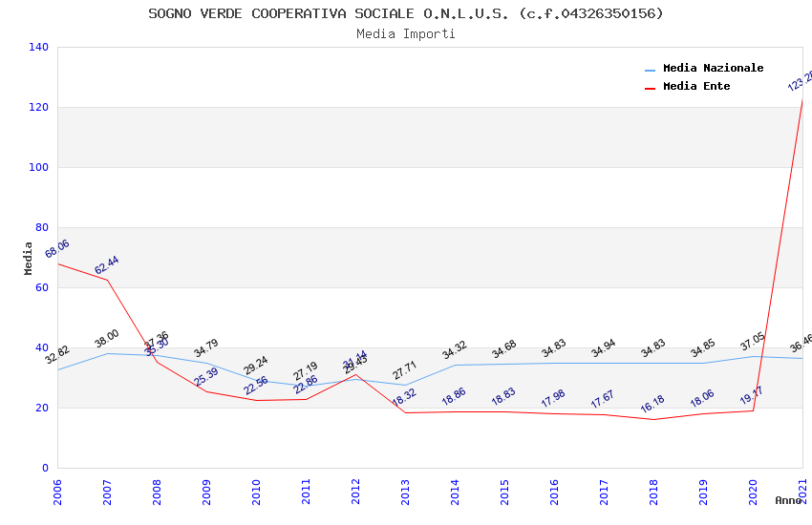Select the 27.19 data label

(306, 371)
